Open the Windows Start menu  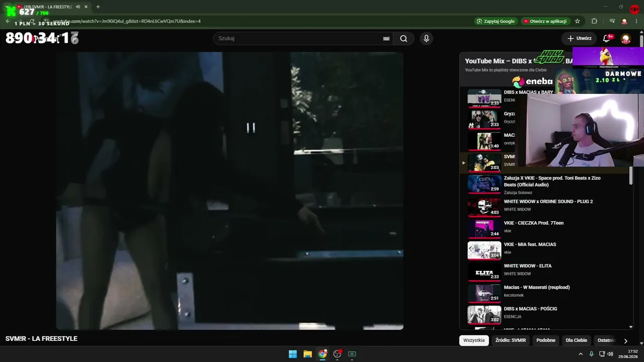tap(293, 354)
